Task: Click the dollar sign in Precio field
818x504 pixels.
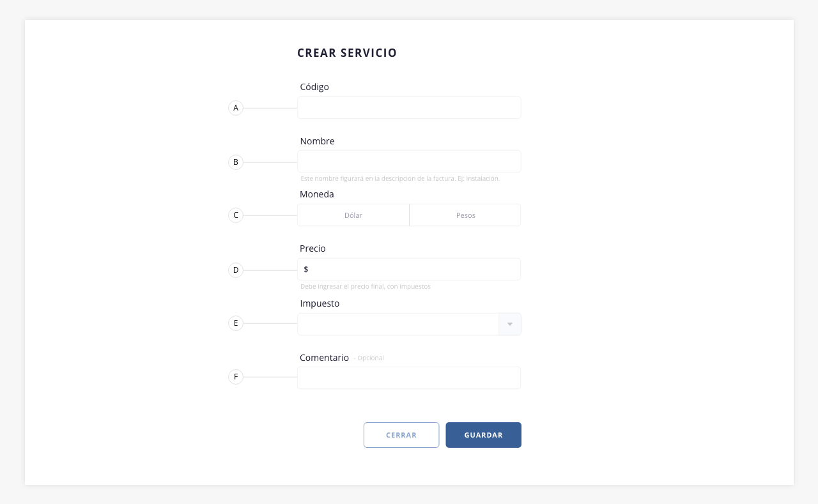Action: [306, 270]
